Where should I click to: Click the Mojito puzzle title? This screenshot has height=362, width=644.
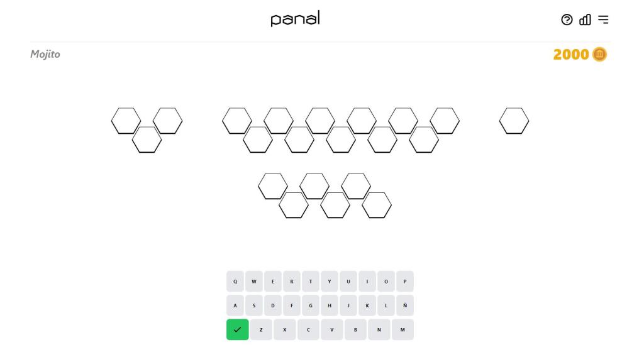(x=45, y=54)
